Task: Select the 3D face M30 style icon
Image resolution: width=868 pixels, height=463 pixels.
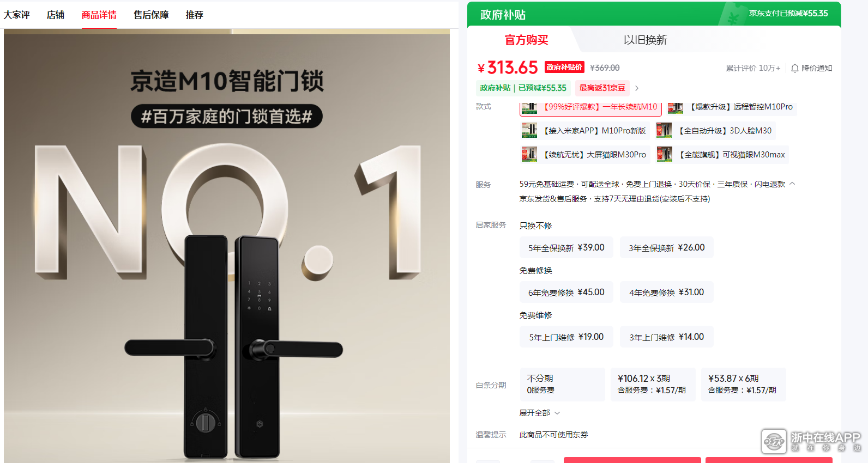Action: pyautogui.click(x=664, y=130)
